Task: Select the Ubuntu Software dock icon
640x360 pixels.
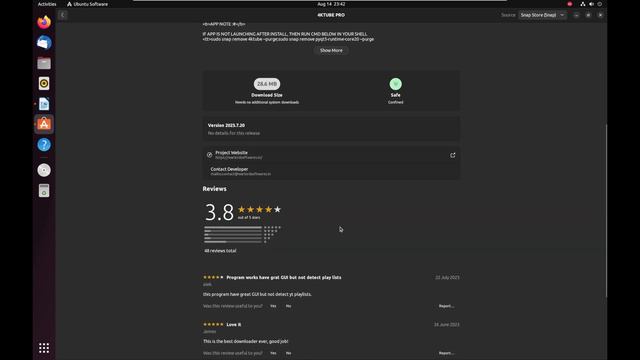Action: tap(44, 124)
